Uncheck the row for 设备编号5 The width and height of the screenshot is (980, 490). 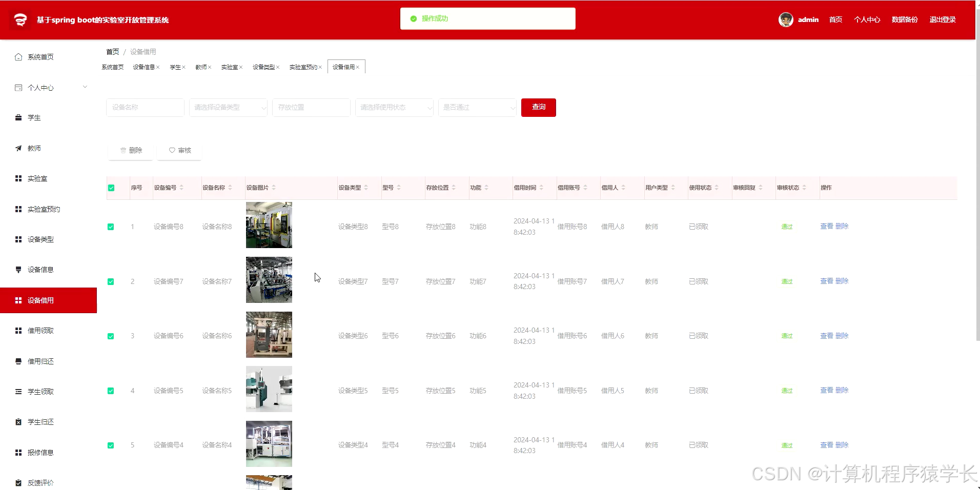pos(111,391)
